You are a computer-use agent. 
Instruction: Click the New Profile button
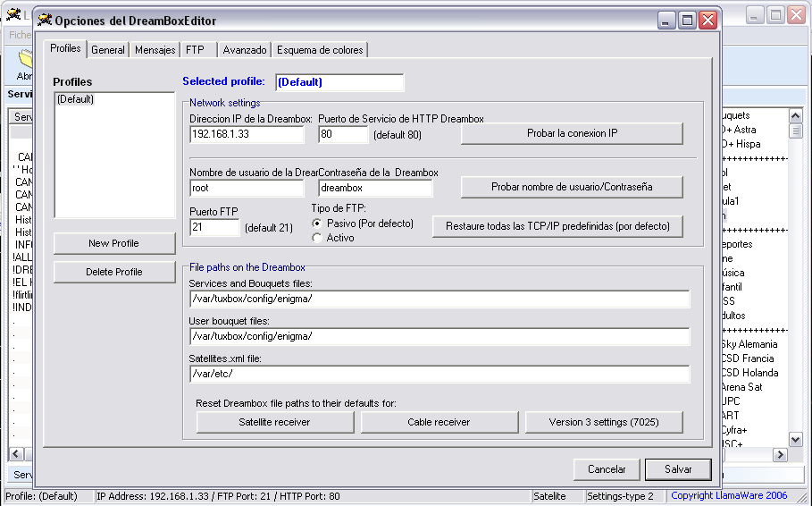point(114,243)
